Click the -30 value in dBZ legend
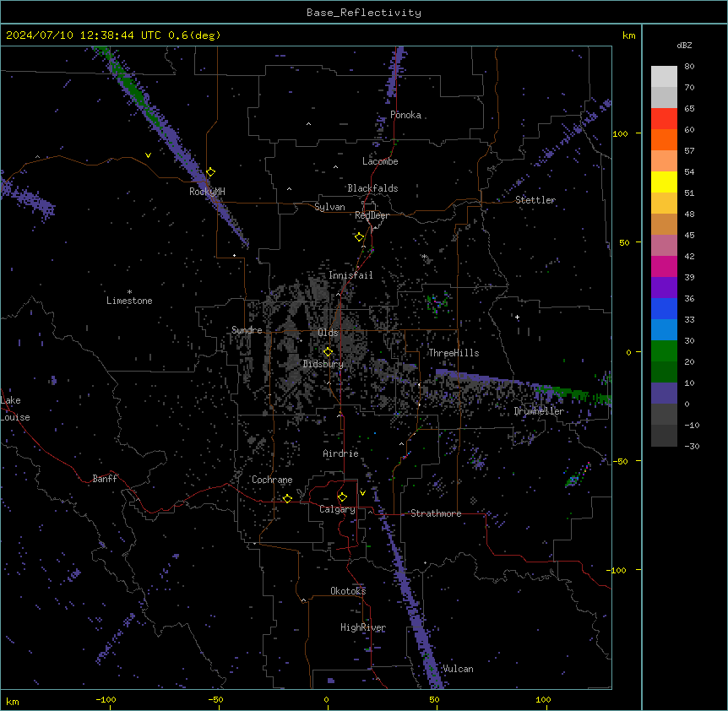Image resolution: width=728 pixels, height=711 pixels. click(692, 447)
